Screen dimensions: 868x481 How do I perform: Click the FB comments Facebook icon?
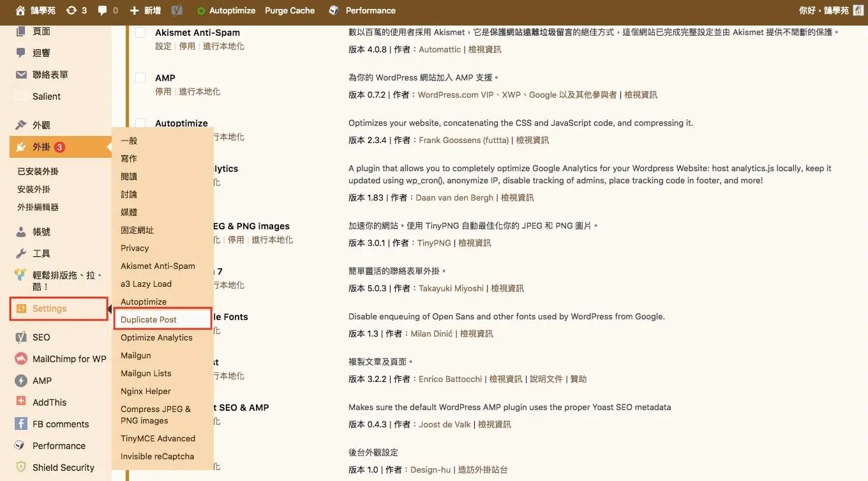pyautogui.click(x=21, y=424)
